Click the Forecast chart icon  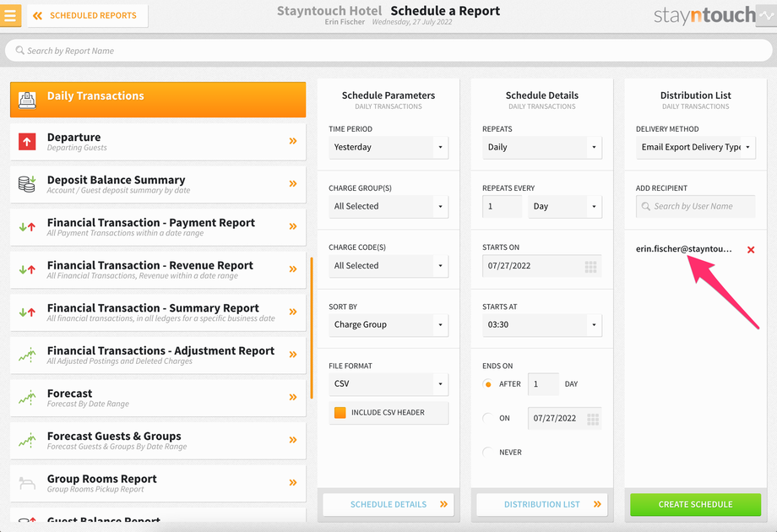(x=27, y=397)
